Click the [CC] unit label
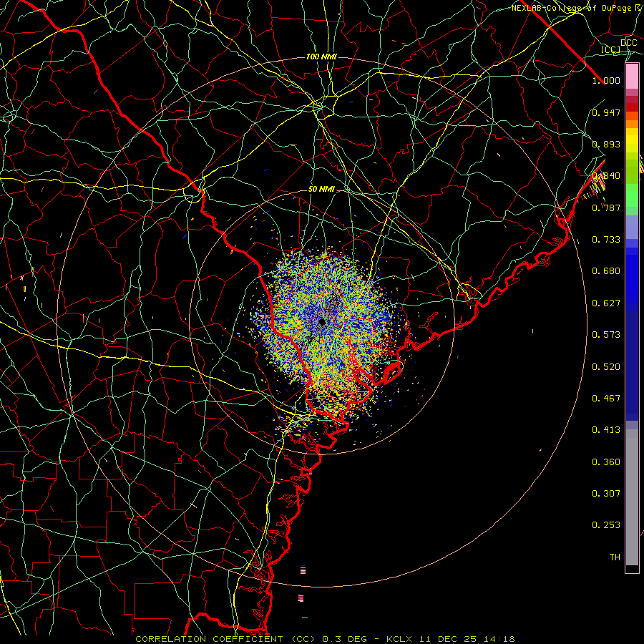 (x=611, y=49)
